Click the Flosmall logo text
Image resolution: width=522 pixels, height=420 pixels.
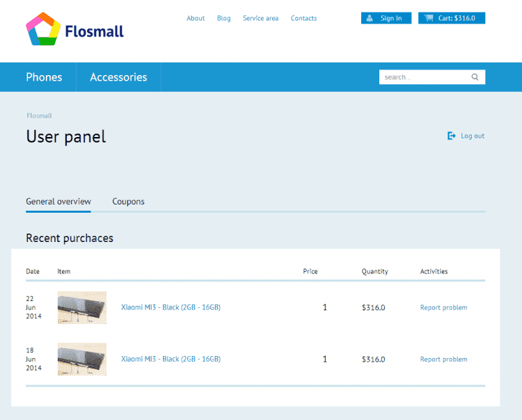click(94, 31)
